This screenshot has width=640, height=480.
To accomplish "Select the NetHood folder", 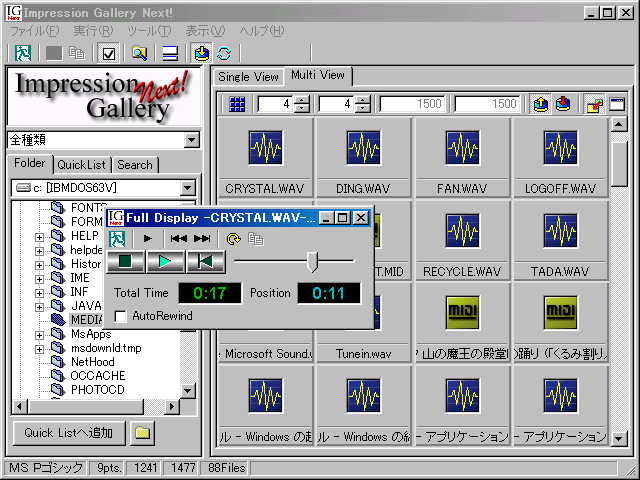I will tap(92, 362).
